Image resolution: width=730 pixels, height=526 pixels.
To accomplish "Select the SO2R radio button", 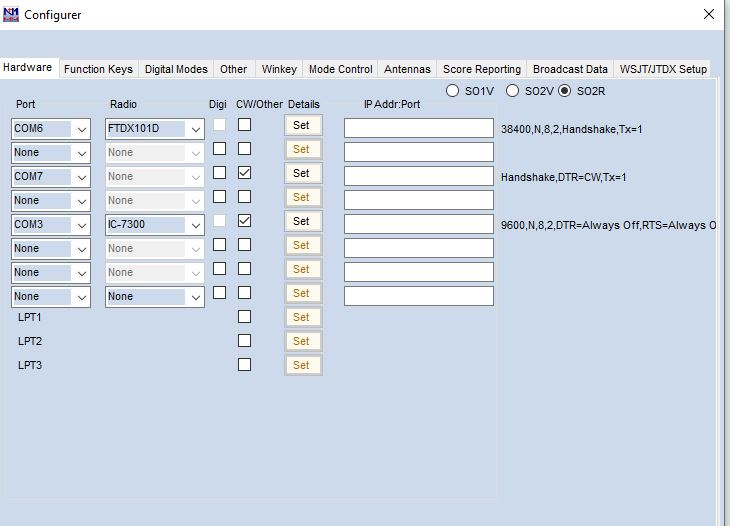I will coord(565,91).
